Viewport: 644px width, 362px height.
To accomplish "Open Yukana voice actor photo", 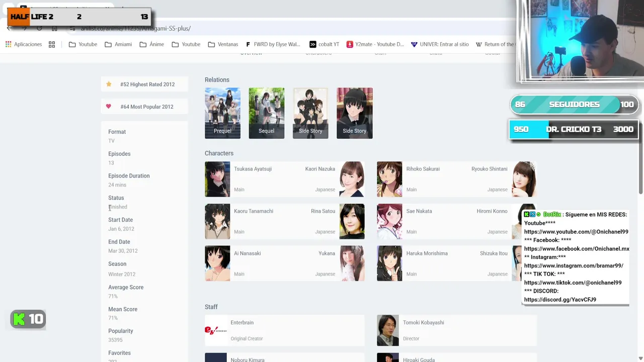I will pos(352,263).
